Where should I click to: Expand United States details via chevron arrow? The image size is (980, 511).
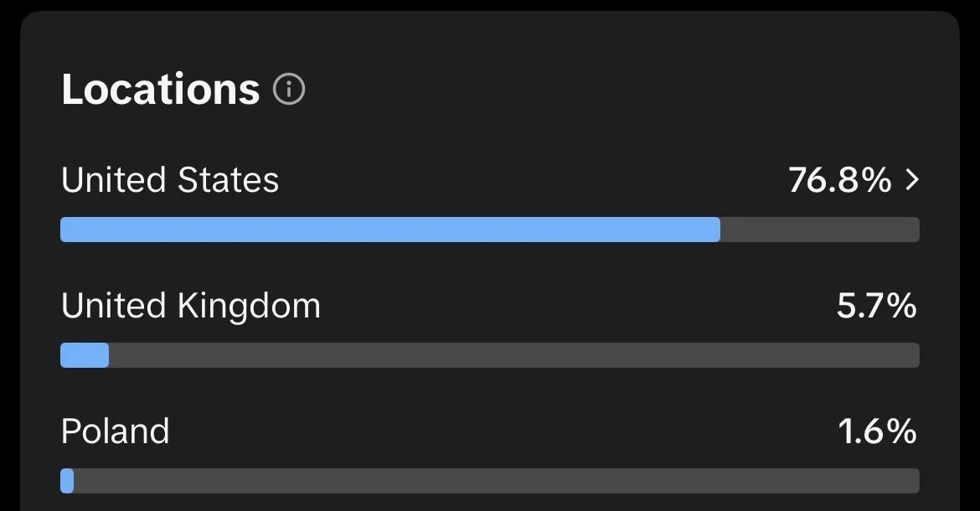pos(912,180)
